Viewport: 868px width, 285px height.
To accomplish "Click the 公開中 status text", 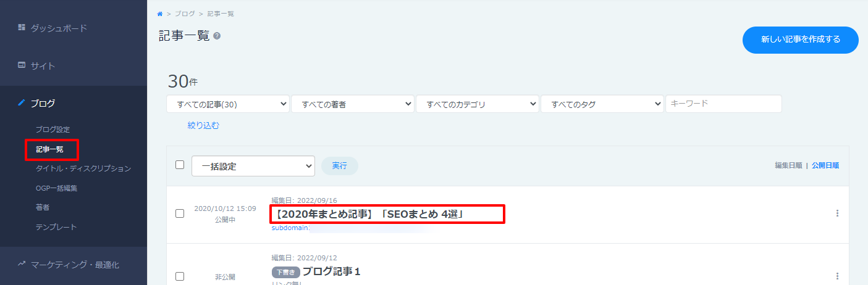I will pyautogui.click(x=225, y=220).
